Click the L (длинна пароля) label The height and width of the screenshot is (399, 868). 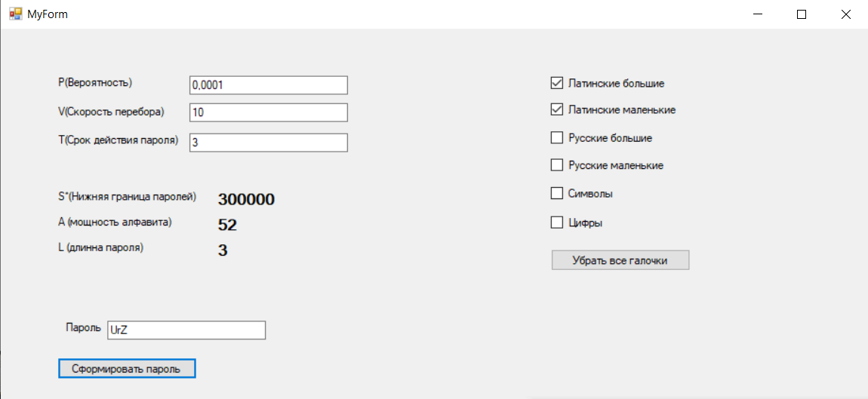click(100, 247)
